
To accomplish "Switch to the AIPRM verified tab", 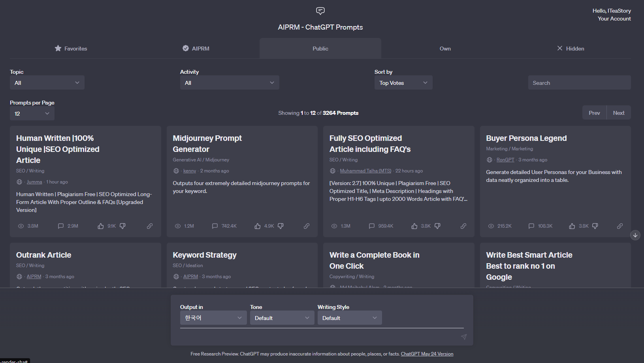I will coord(196,49).
